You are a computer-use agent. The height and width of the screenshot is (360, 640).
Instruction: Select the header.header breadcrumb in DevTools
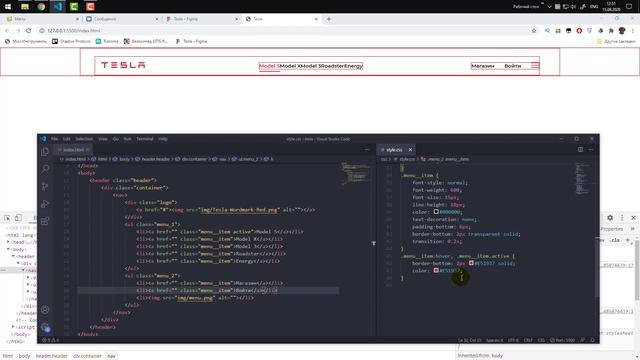point(51,356)
